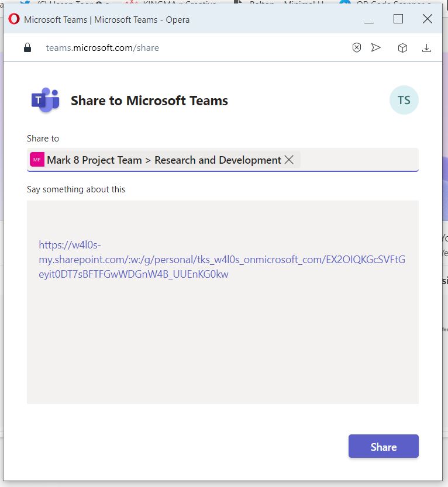The image size is (448, 487).
Task: Click the 'Share to' label
Action: 43,139
